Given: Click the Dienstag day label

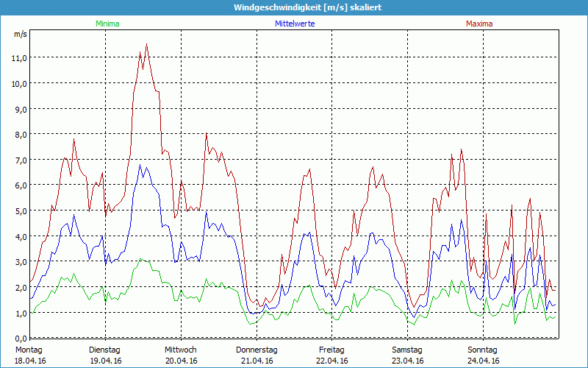Looking at the screenshot, I should [104, 350].
